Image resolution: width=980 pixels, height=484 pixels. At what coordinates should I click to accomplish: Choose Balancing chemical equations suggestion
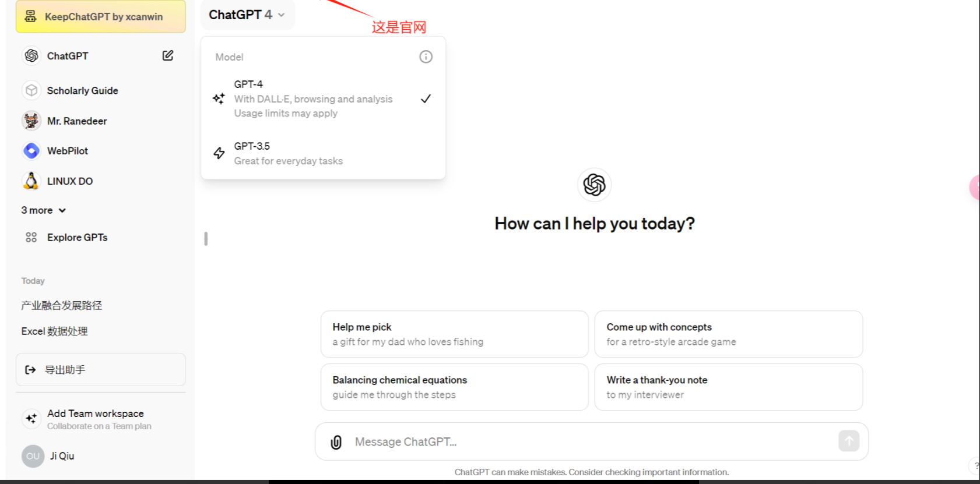[454, 387]
